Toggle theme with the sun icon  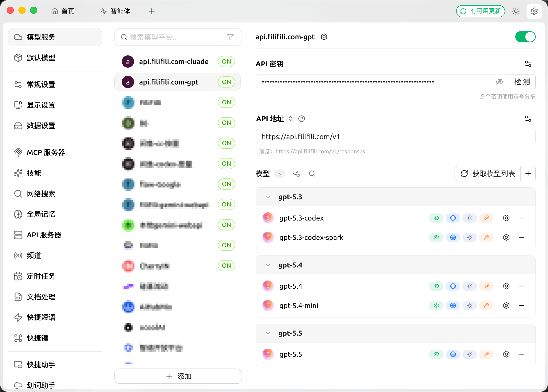coord(516,11)
